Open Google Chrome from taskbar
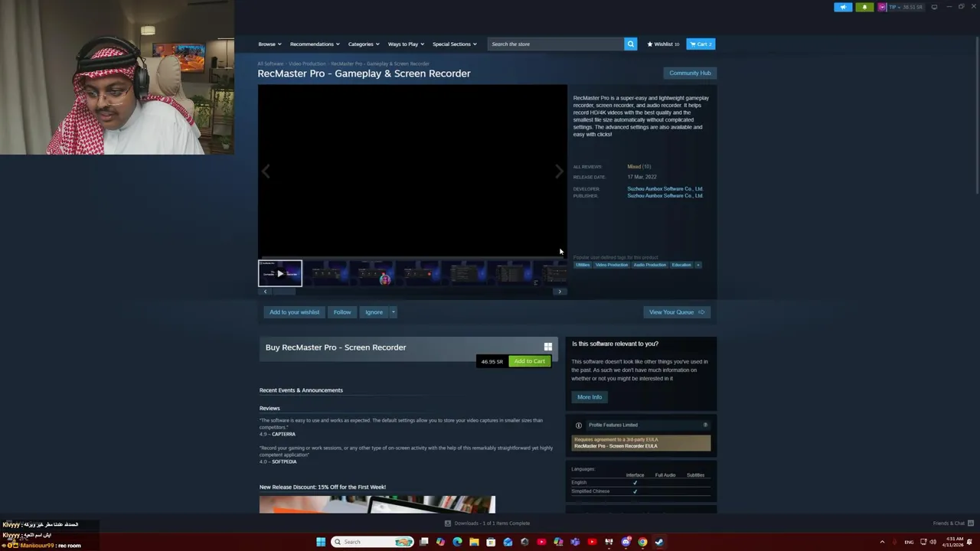This screenshot has width=980, height=551. point(642,542)
